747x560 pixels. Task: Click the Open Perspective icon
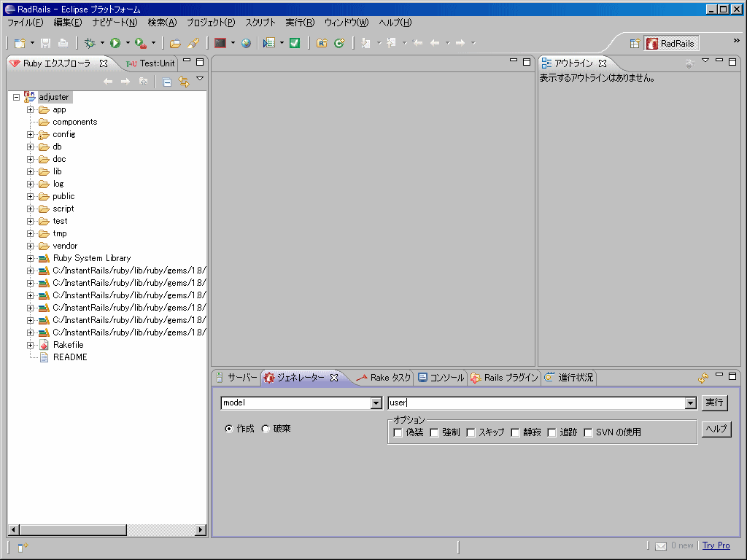(x=635, y=43)
